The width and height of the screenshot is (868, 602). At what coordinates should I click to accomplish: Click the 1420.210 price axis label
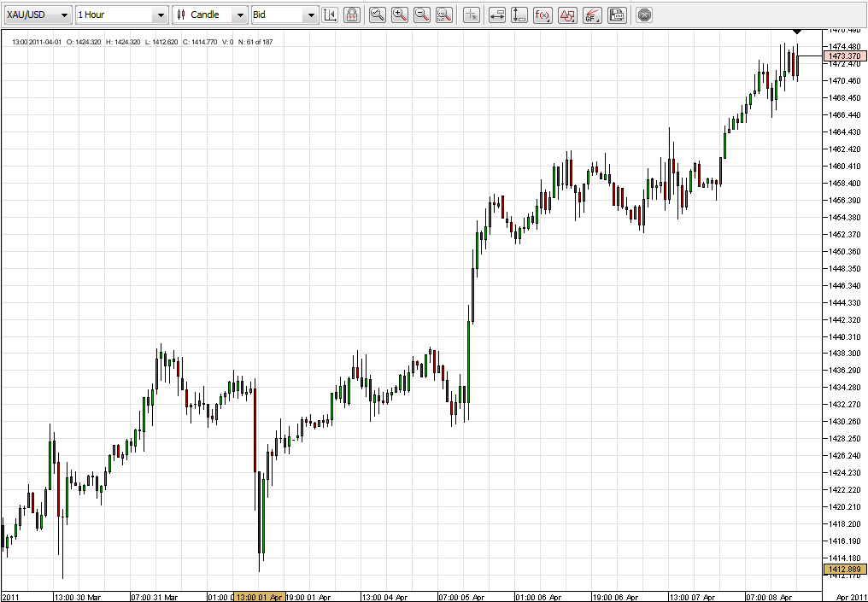pyautogui.click(x=845, y=507)
